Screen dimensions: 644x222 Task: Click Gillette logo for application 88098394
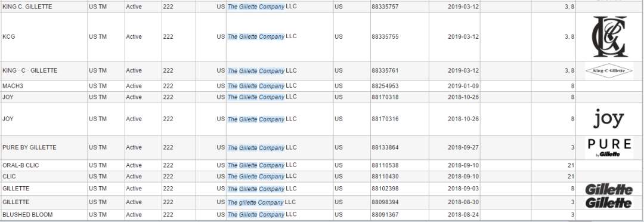(x=609, y=203)
